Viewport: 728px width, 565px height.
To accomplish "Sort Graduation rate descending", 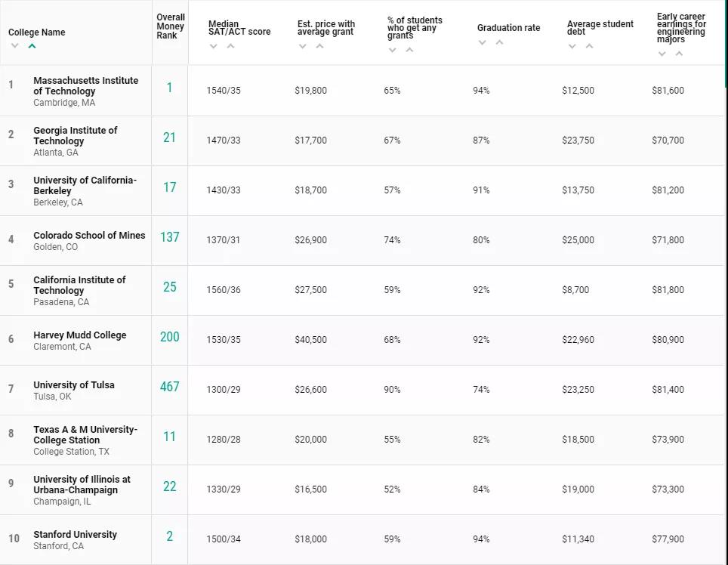I will [483, 42].
